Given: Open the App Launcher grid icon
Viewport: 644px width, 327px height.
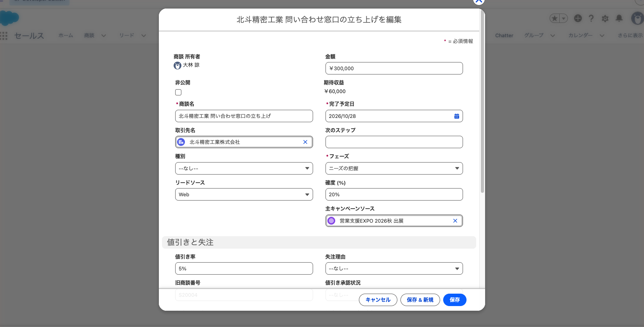Looking at the screenshot, I should [x=4, y=36].
